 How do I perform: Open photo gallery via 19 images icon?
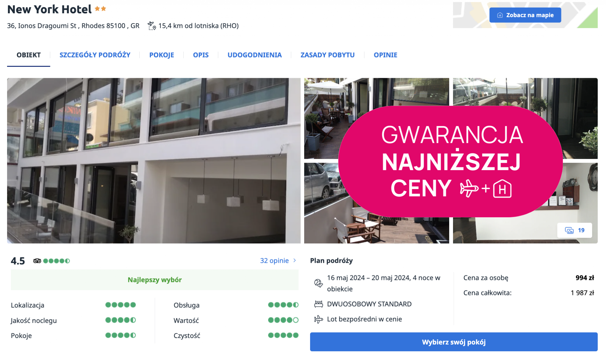pos(574,230)
